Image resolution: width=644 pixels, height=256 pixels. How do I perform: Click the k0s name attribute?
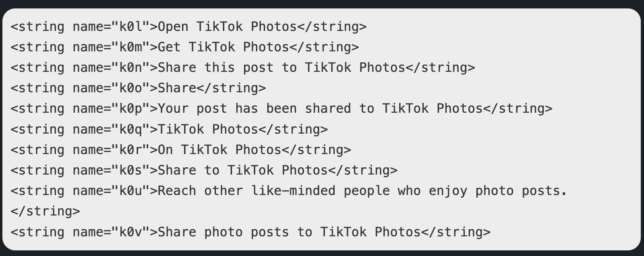tap(111, 171)
